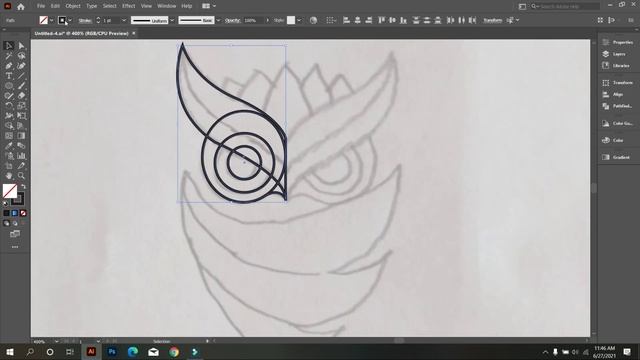Open the stroke weight dropdown
The width and height of the screenshot is (640, 360).
[124, 20]
